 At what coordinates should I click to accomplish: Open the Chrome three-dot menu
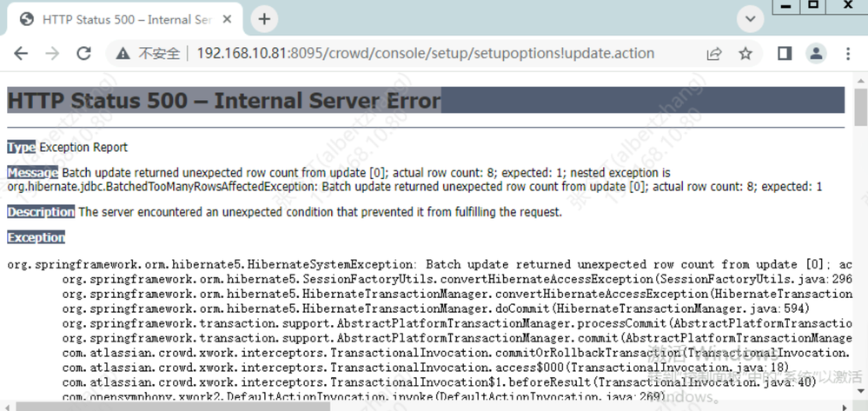point(848,53)
